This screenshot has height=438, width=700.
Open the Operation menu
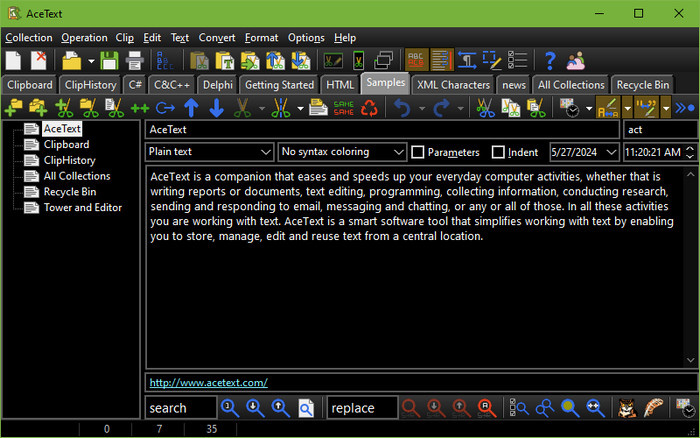(84, 38)
